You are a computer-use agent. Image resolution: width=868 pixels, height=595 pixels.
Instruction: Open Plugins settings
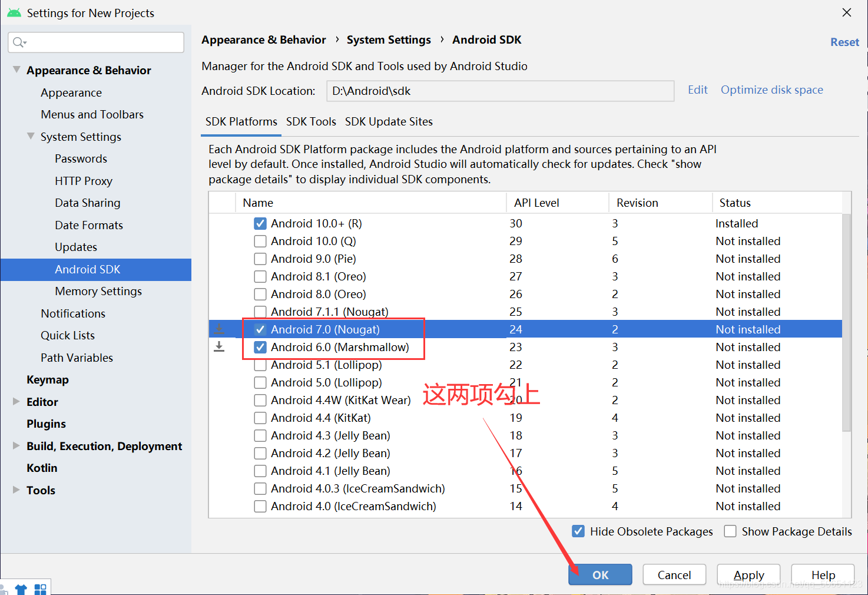(46, 424)
